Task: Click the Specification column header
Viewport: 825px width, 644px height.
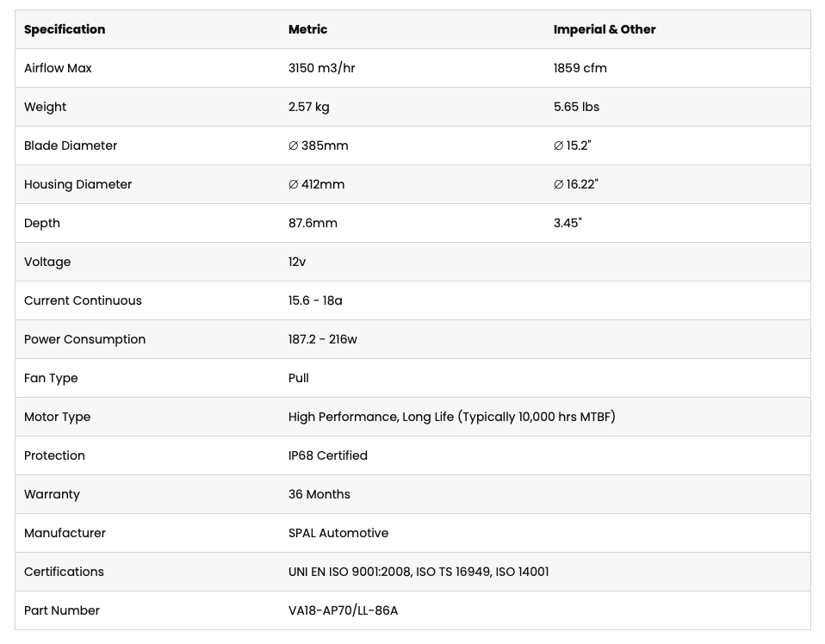Action: click(65, 29)
